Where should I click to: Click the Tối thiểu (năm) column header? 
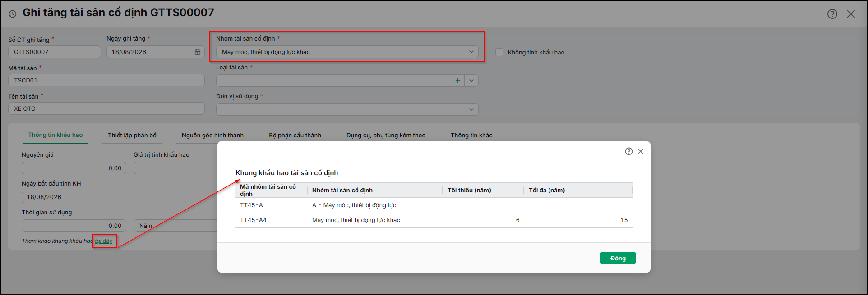(x=483, y=190)
